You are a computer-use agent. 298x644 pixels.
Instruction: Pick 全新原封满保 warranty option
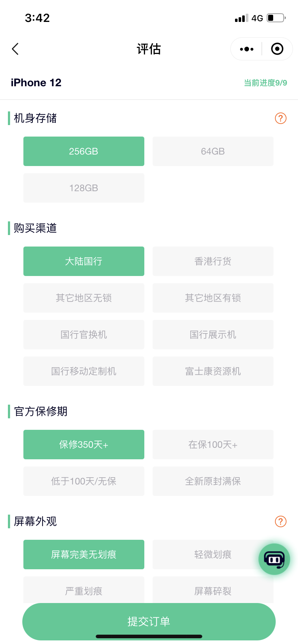[x=213, y=481]
